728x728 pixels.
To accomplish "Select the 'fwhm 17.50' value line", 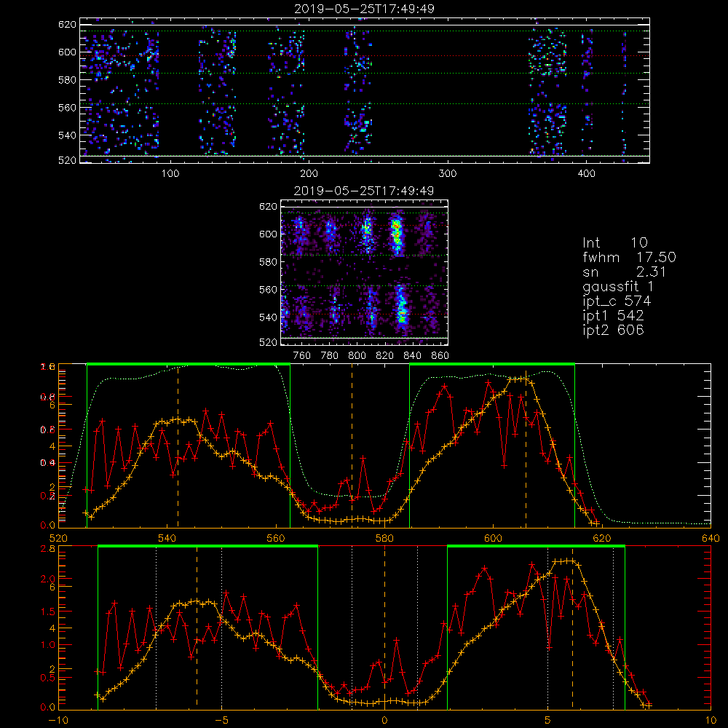I will 629,257.
